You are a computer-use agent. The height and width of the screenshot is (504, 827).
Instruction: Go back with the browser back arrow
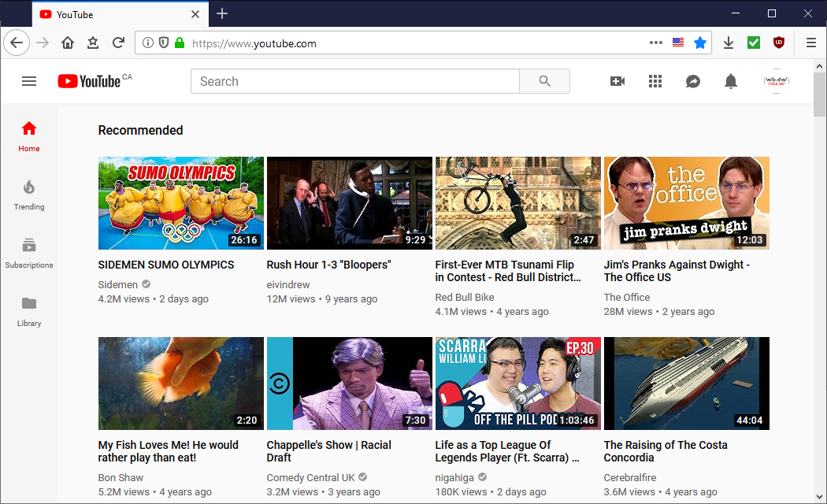(17, 43)
